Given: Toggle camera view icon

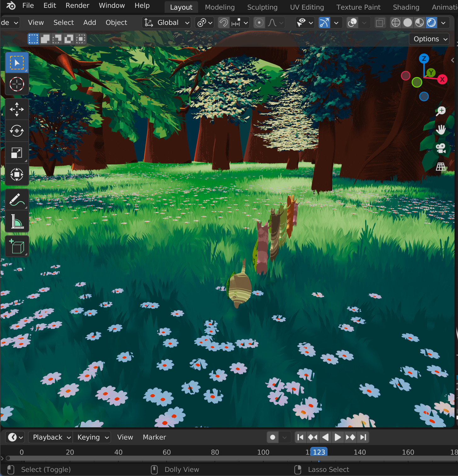Looking at the screenshot, I should 441,148.
